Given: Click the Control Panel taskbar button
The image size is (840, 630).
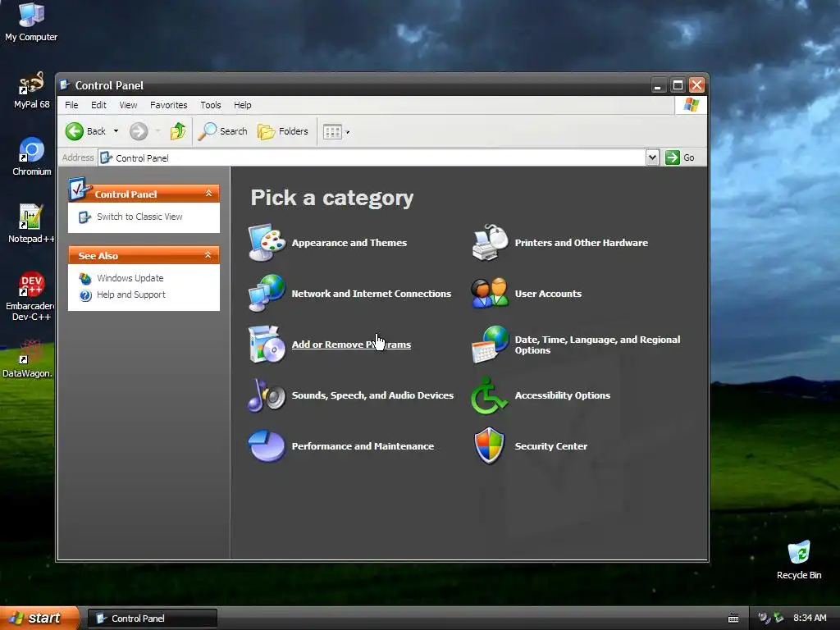Looking at the screenshot, I should coord(152,619).
